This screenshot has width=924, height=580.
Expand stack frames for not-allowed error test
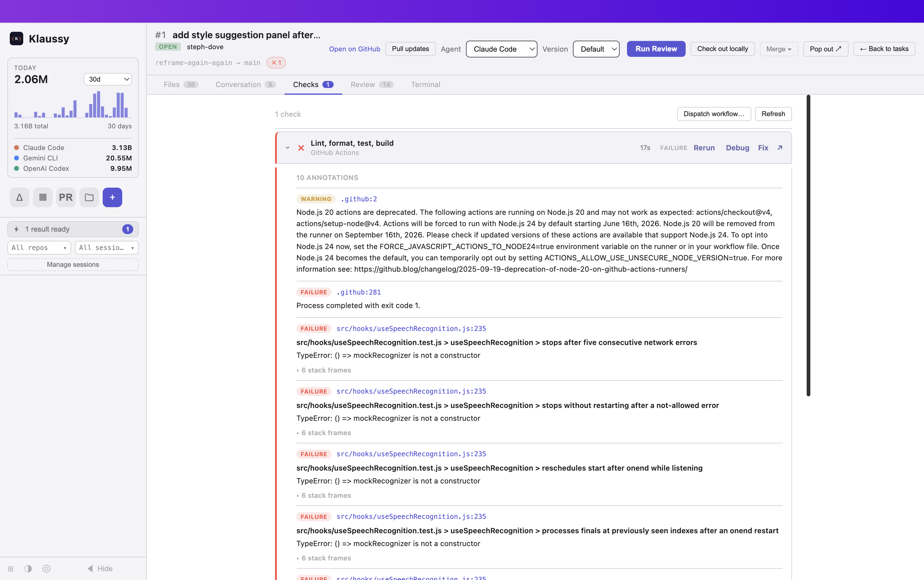[324, 433]
